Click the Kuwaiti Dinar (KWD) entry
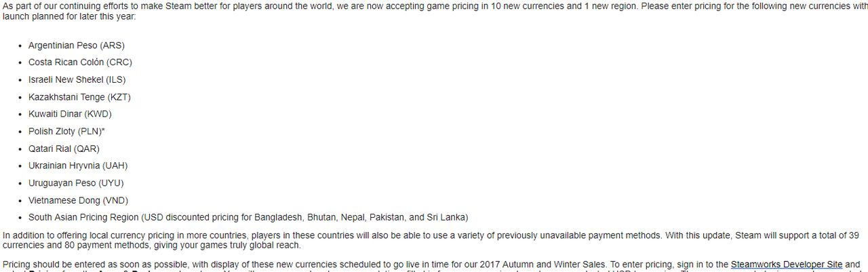868x272 pixels. (x=70, y=114)
